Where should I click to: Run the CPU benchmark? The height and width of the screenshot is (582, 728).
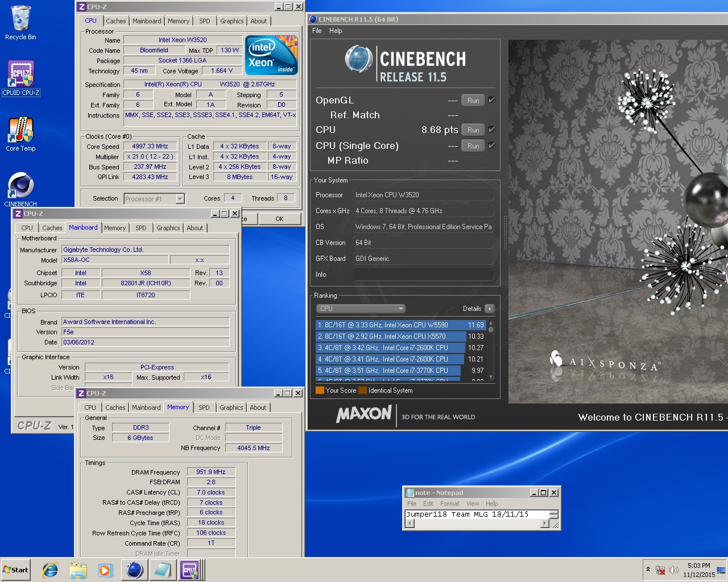coord(473,130)
